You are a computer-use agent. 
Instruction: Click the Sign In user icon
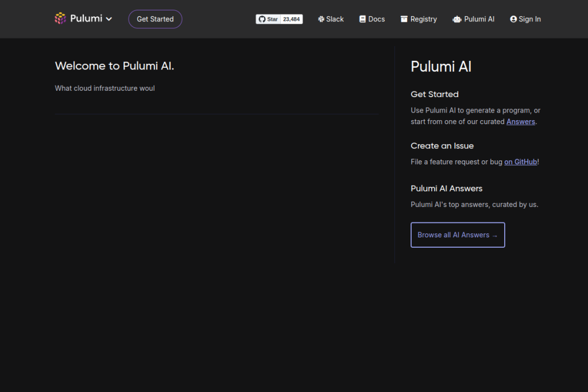[x=513, y=19]
